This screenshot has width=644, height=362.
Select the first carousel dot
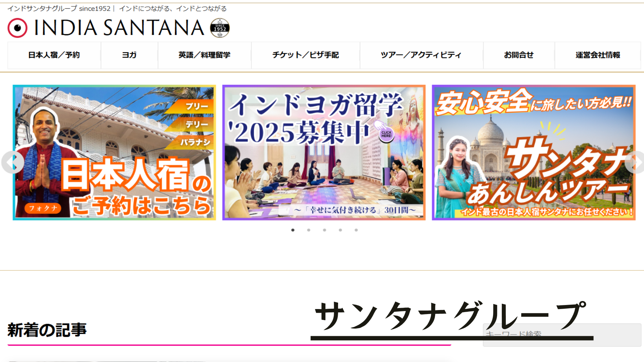(x=293, y=230)
